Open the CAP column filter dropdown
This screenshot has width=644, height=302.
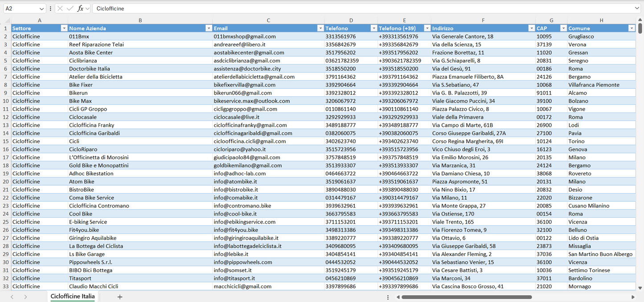point(563,28)
